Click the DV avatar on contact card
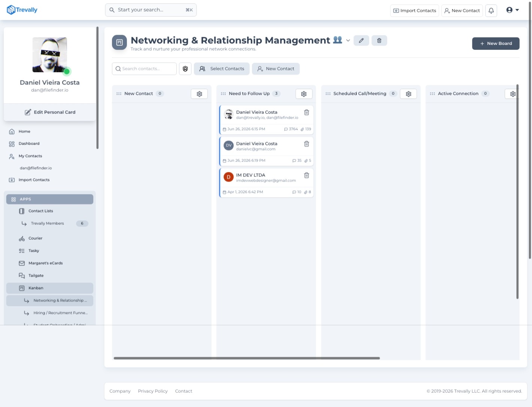The image size is (532, 407). pyautogui.click(x=229, y=146)
